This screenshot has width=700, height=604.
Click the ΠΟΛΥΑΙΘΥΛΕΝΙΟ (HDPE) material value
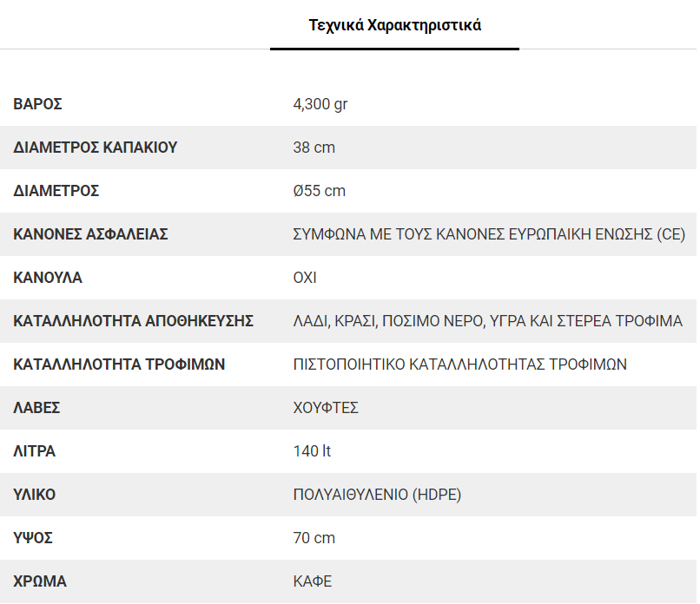click(377, 495)
